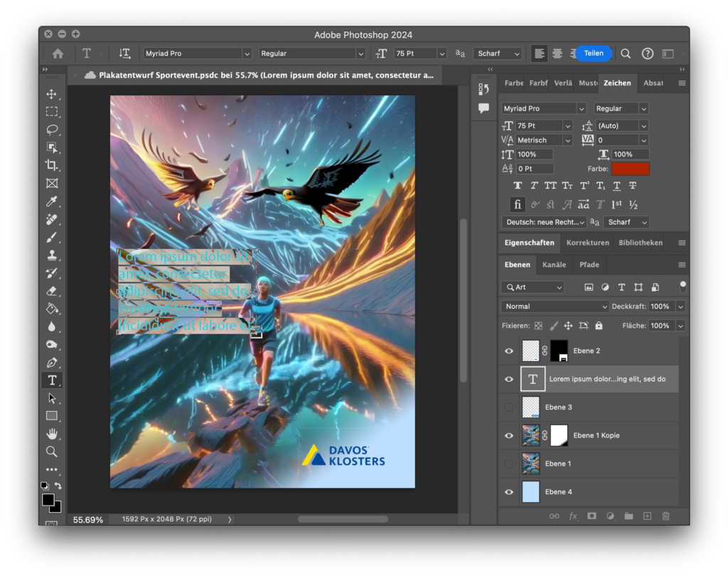Select the Eyedropper tool
Screen dimensions: 728x576
(52, 201)
